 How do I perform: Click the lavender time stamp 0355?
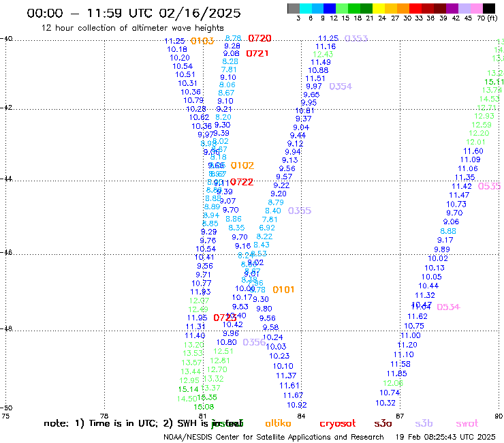point(300,211)
